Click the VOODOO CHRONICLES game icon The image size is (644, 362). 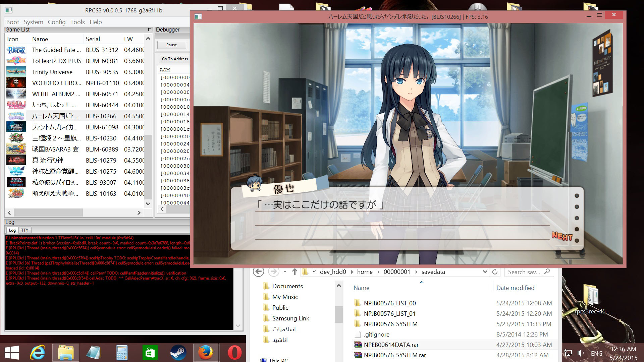tap(16, 83)
